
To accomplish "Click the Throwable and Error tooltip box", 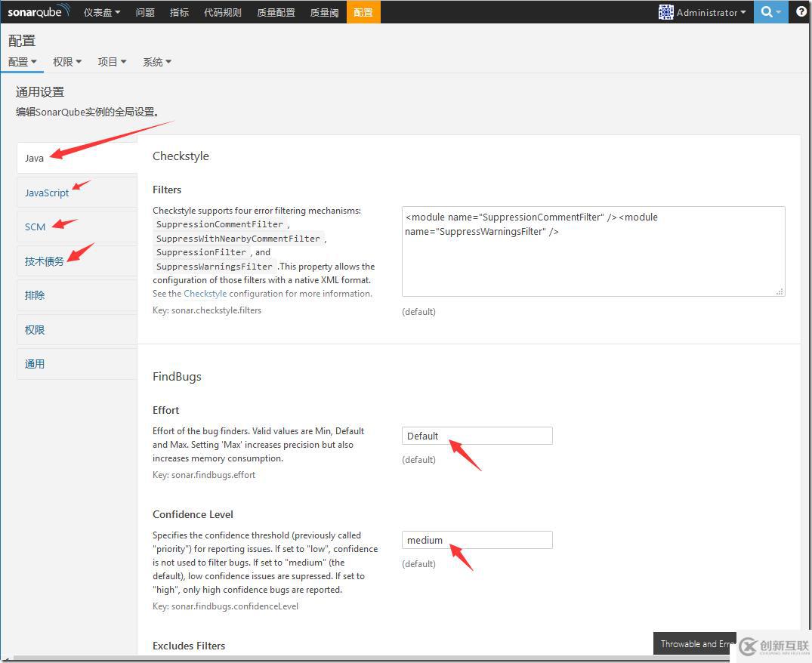I will click(694, 644).
